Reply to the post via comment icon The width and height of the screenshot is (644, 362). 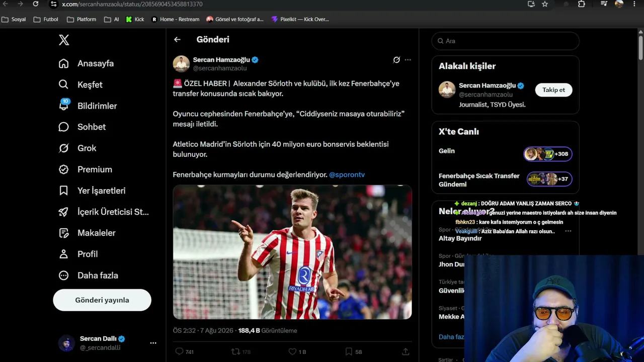179,351
